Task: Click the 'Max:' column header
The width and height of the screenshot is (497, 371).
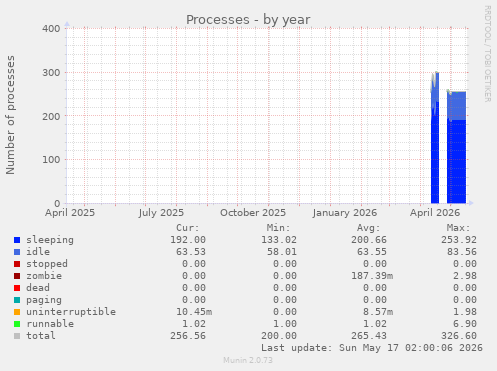Action: tap(459, 228)
